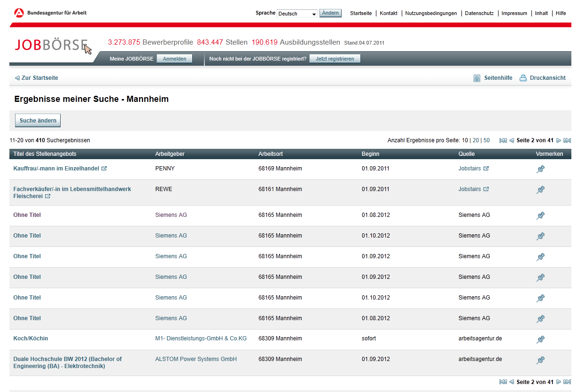Open Kauffrau/-mann im Einzelhandel job
Image resolution: width=585 pixels, height=392 pixels.
pyautogui.click(x=56, y=169)
